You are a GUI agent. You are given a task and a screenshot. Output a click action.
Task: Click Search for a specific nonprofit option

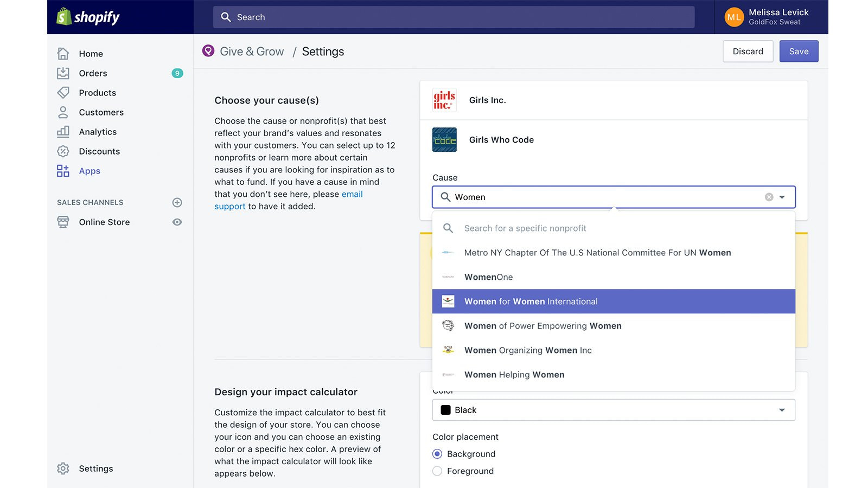coord(614,228)
